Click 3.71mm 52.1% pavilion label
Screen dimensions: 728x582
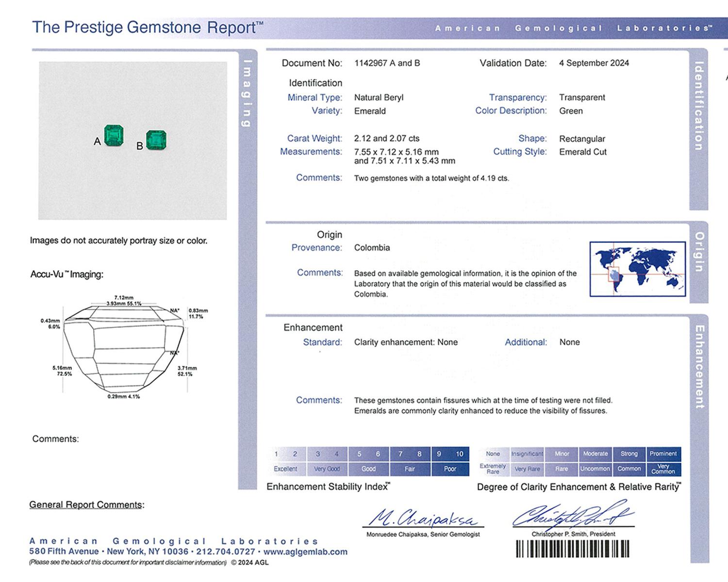click(x=187, y=371)
